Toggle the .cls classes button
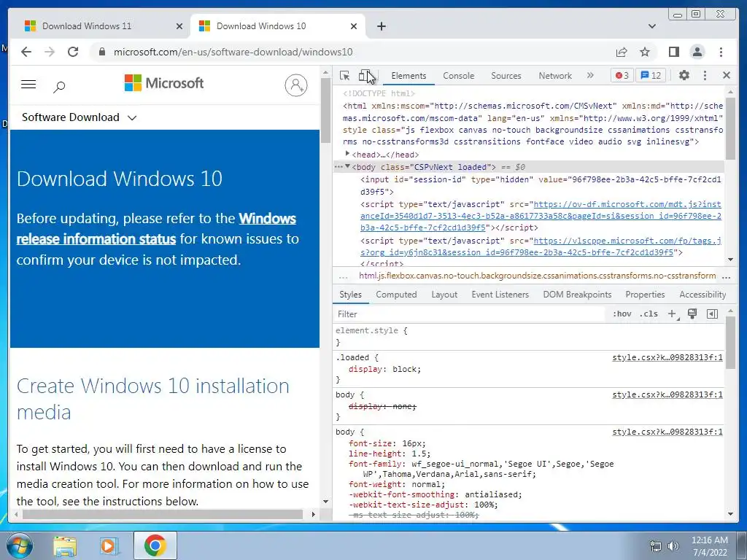 pyautogui.click(x=649, y=314)
